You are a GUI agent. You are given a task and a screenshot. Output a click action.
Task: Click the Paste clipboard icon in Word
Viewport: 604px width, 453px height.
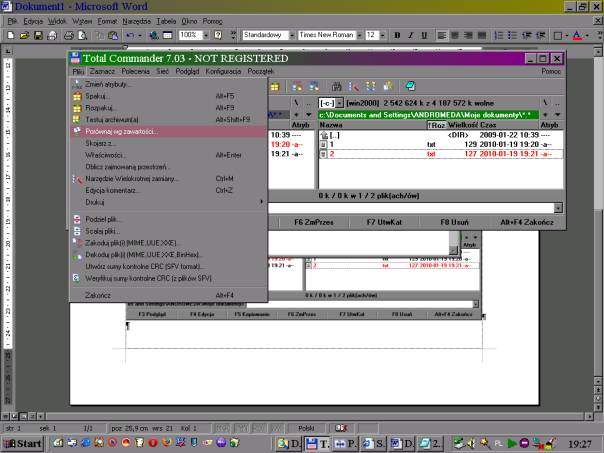point(113,35)
